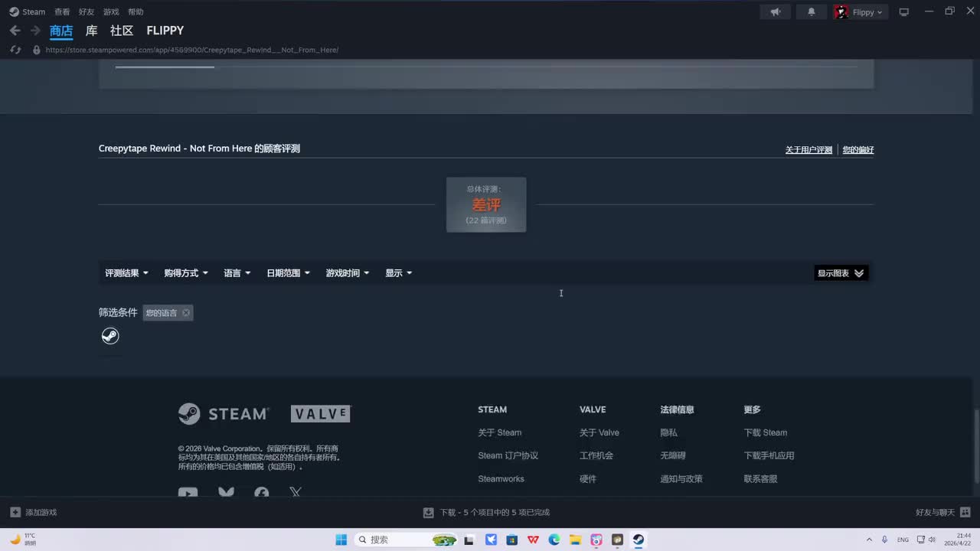Click the 差评 overall review summary box
Image resolution: width=980 pixels, height=551 pixels.
click(x=486, y=204)
